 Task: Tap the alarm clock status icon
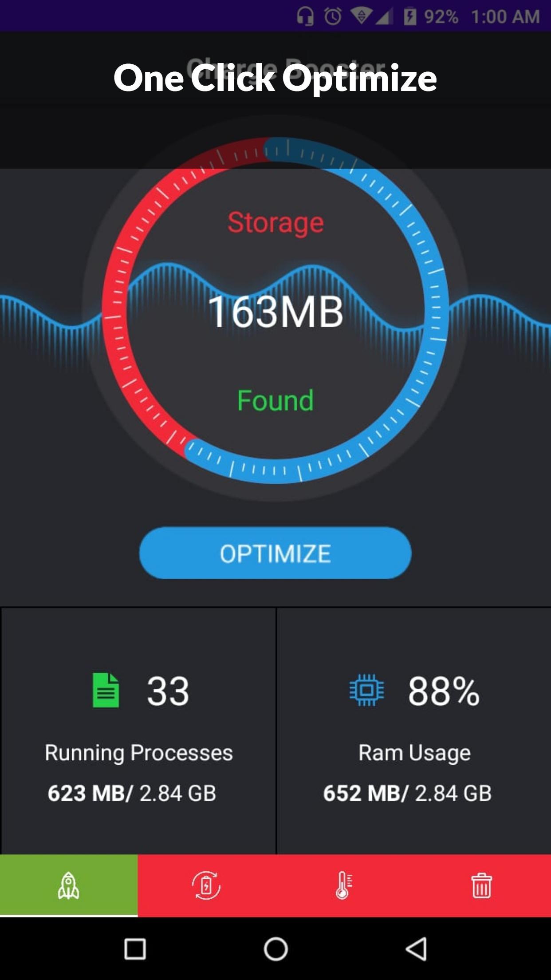point(333,16)
